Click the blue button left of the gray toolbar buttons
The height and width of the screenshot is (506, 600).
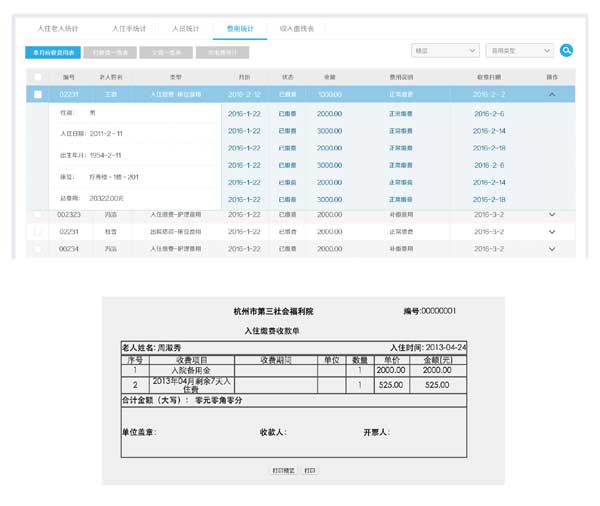coord(53,52)
